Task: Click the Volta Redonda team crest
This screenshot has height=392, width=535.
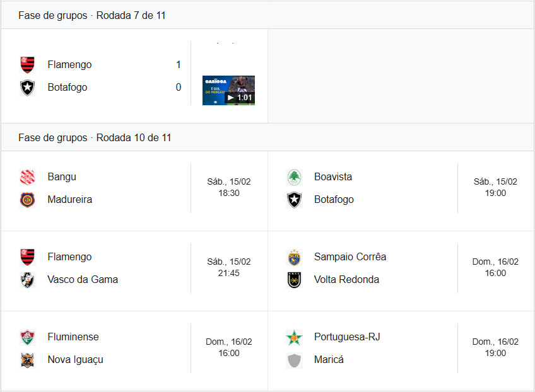Action: (x=294, y=280)
